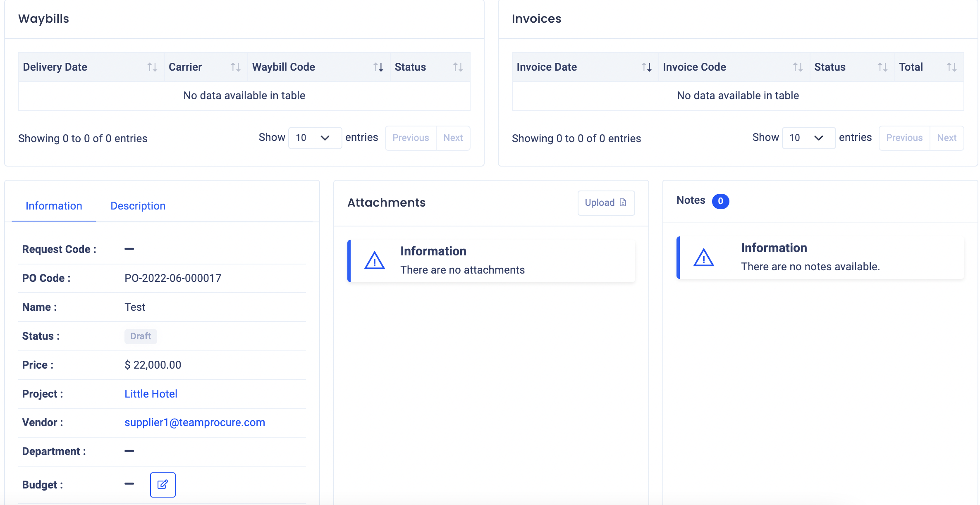980x505 pixels.
Task: Sort Waybills by Carrier arrows
Action: [x=235, y=67]
